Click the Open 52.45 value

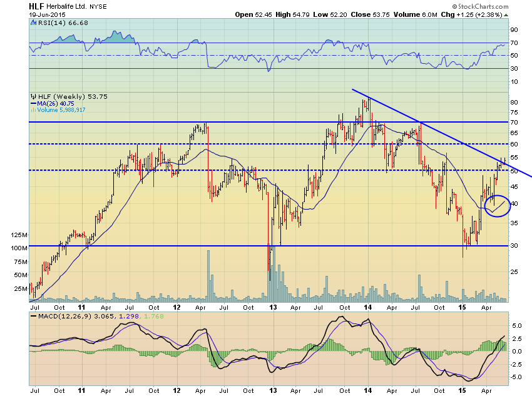pos(253,14)
